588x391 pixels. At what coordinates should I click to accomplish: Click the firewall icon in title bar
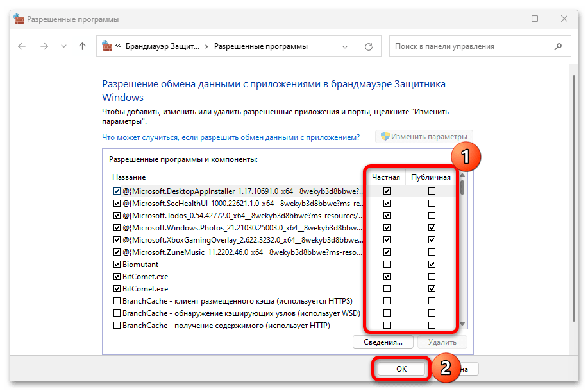pos(19,19)
